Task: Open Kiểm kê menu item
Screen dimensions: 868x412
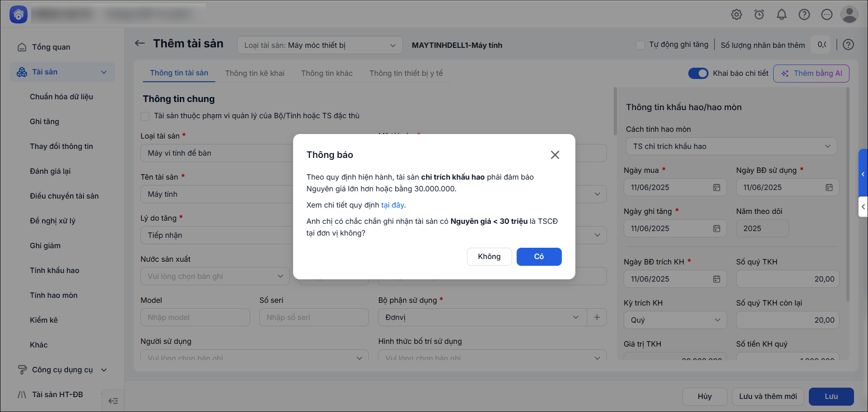Action: coord(44,320)
